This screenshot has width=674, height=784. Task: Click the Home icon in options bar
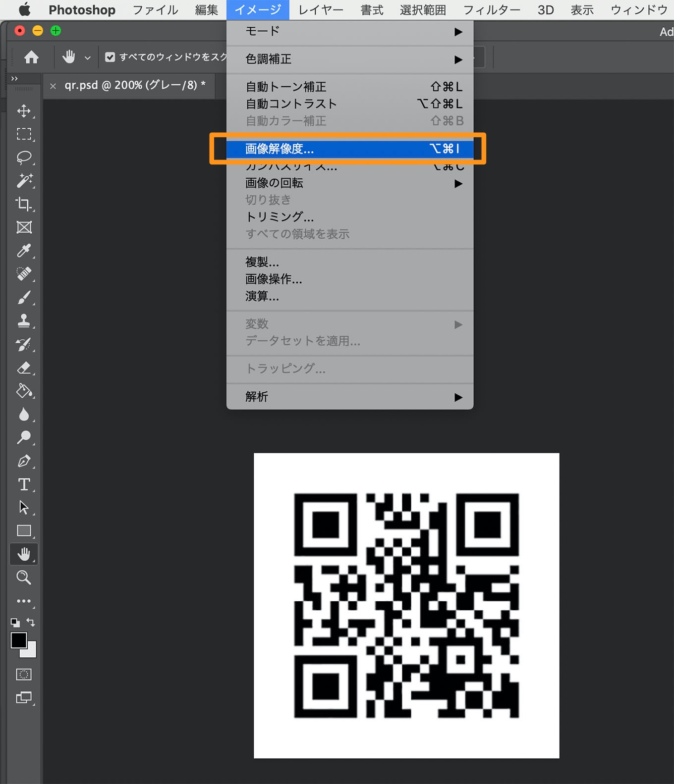pos(31,57)
